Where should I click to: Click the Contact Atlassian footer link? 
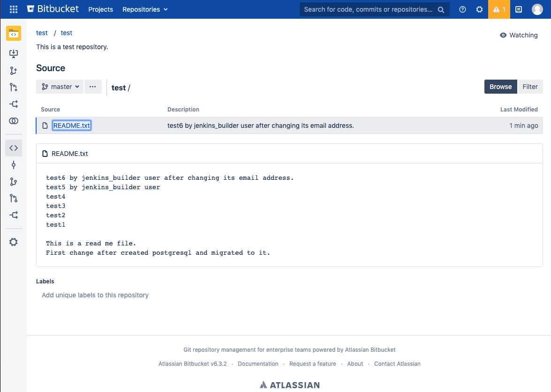(x=398, y=364)
